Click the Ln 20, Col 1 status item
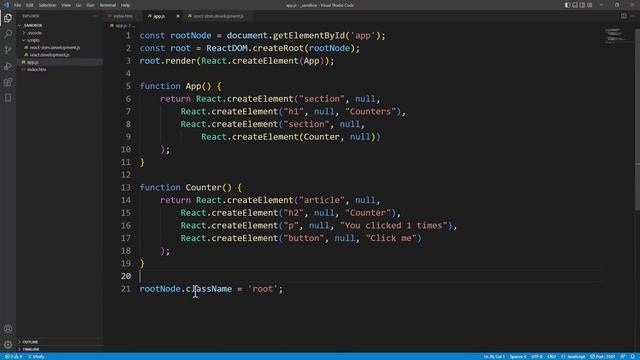Image resolution: width=640 pixels, height=360 pixels. pyautogui.click(x=494, y=356)
